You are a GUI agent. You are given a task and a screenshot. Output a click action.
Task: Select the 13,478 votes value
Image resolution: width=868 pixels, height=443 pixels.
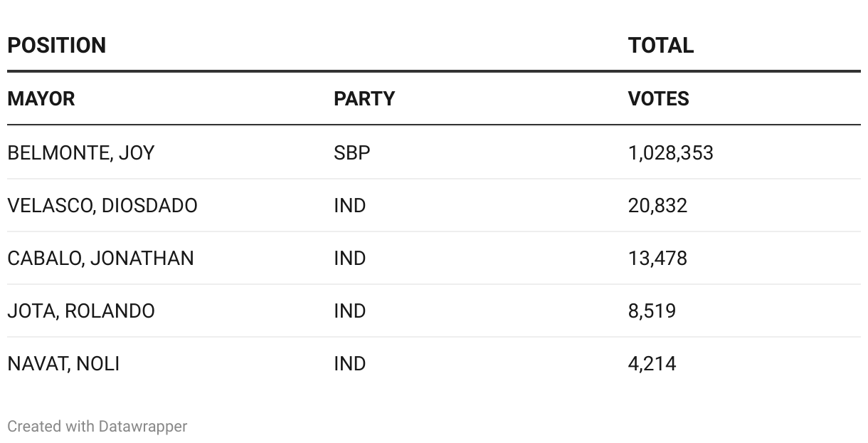[657, 258]
